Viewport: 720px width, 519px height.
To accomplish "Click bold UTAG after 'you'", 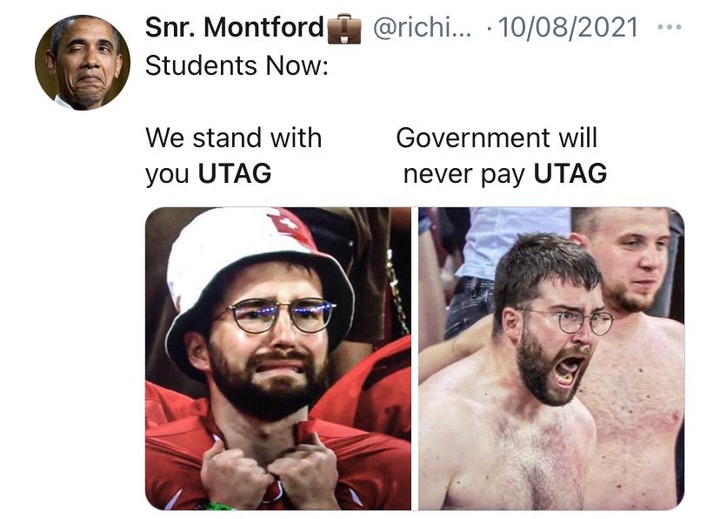I will click(235, 174).
